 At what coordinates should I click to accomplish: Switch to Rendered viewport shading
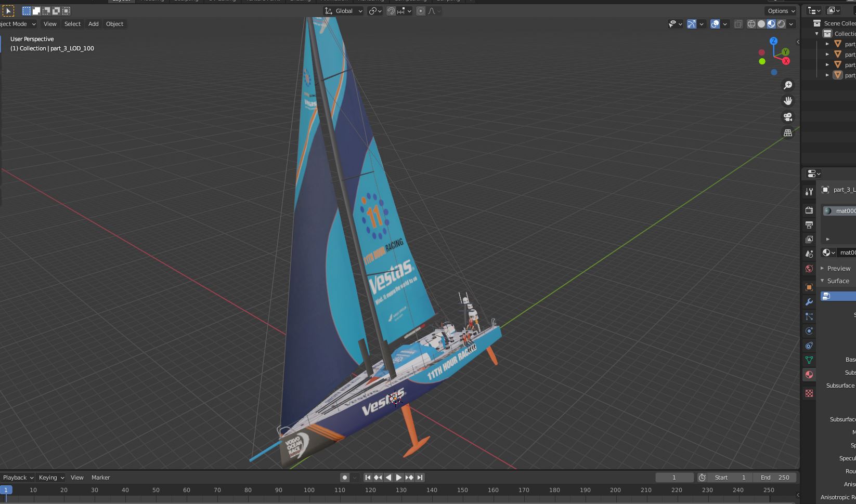(781, 24)
